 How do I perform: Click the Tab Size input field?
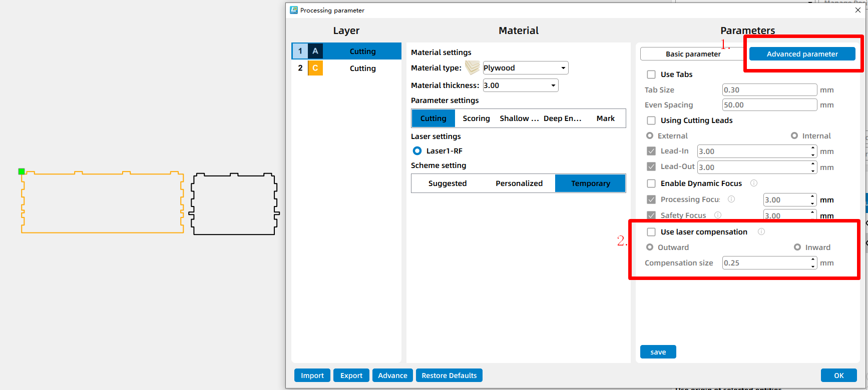click(x=770, y=90)
